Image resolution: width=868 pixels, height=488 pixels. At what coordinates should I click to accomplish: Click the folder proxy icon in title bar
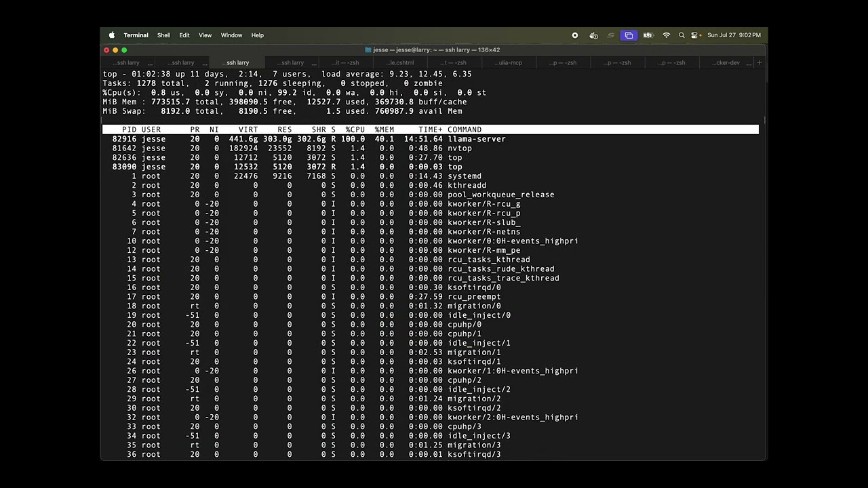368,50
